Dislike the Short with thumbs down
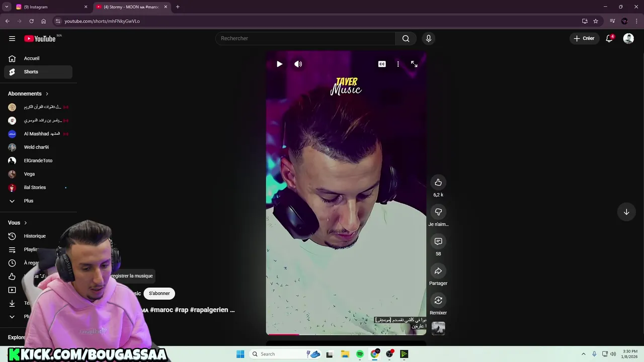 coord(438,212)
